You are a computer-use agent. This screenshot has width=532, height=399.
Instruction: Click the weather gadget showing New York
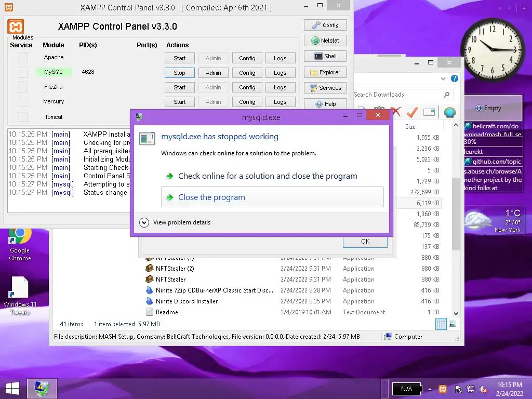[x=494, y=221]
